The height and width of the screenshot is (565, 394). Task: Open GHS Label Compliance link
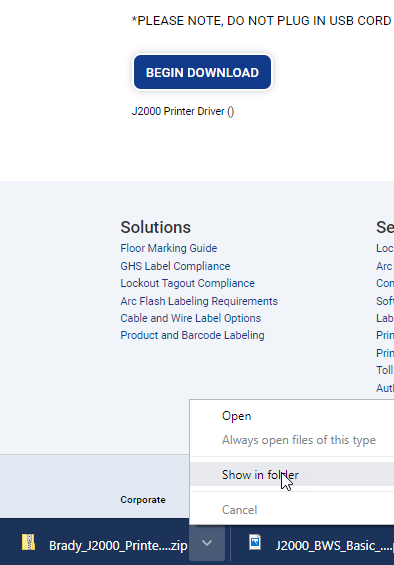coord(175,266)
